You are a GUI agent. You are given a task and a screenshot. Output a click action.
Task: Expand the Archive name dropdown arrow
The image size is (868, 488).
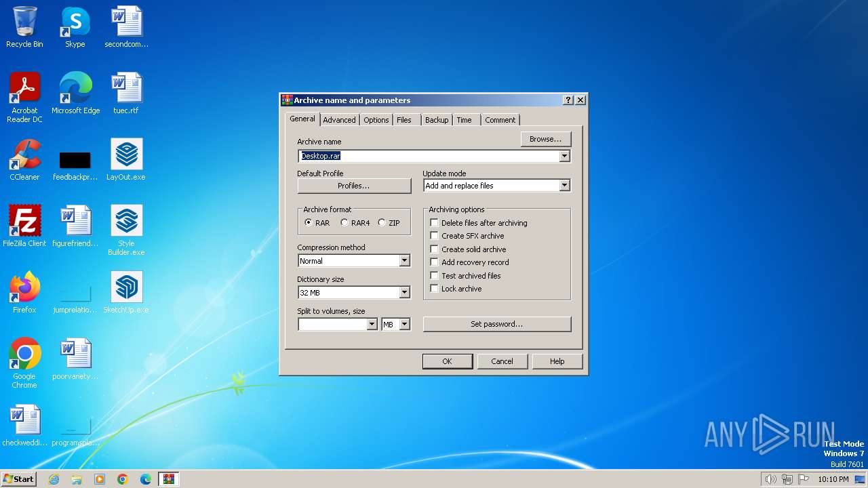coord(564,156)
